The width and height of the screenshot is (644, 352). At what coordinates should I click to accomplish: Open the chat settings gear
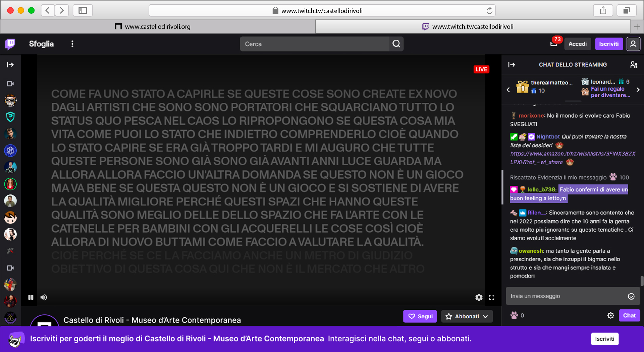tap(610, 315)
